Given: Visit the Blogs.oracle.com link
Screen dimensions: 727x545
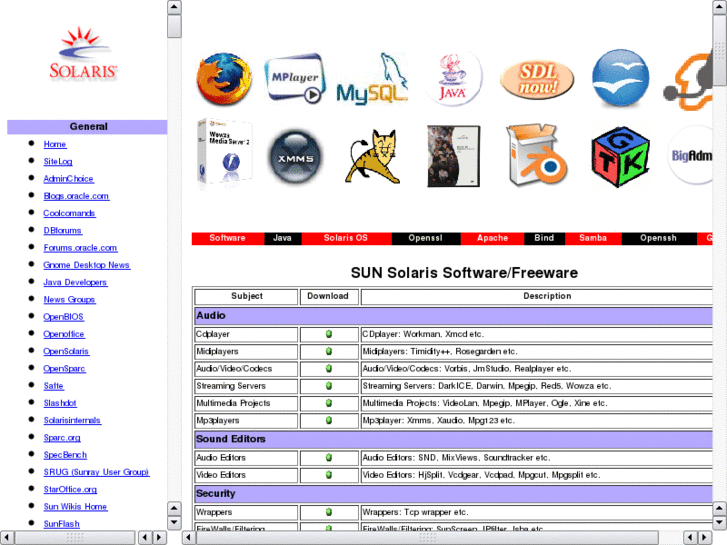Looking at the screenshot, I should (77, 196).
